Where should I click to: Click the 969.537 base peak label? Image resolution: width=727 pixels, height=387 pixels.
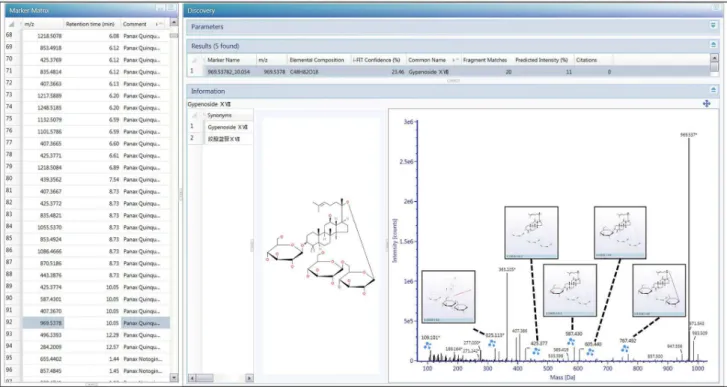point(689,134)
